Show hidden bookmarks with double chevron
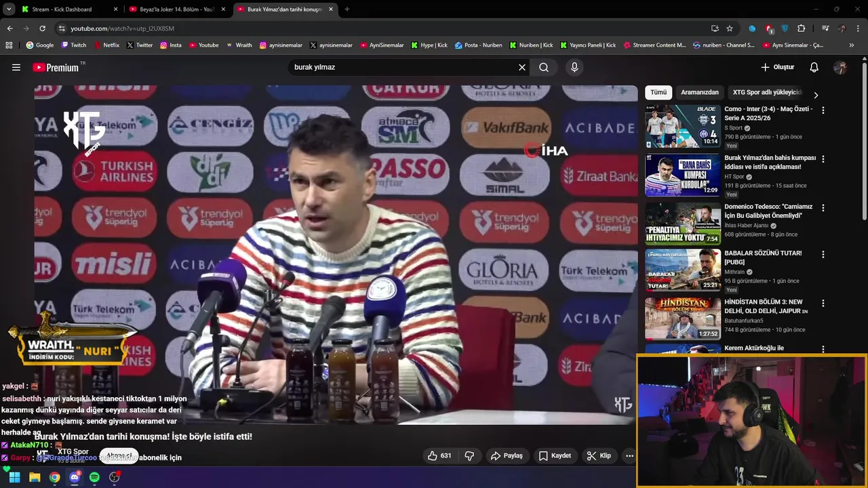Viewport: 868px width, 488px height. (x=852, y=45)
